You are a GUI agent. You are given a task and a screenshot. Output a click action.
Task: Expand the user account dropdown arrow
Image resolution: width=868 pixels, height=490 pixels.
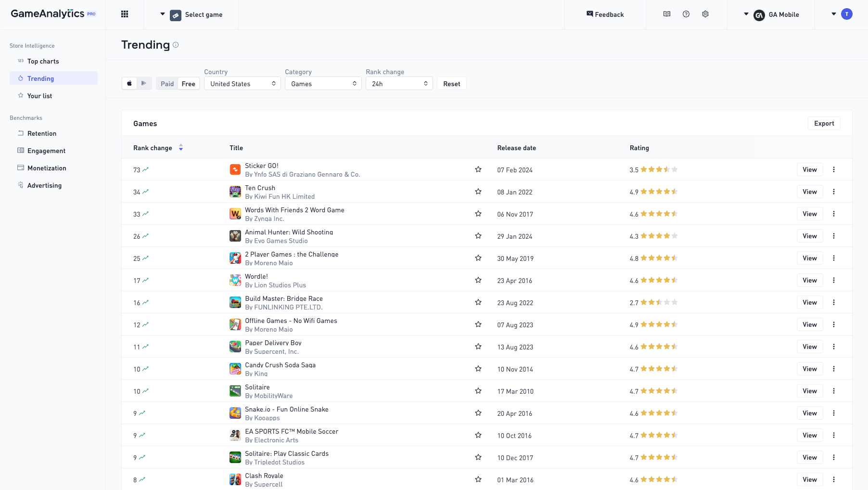pyautogui.click(x=834, y=14)
